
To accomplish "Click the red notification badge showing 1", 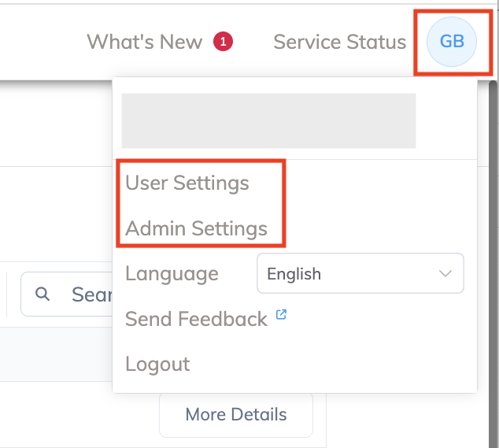I will (223, 42).
